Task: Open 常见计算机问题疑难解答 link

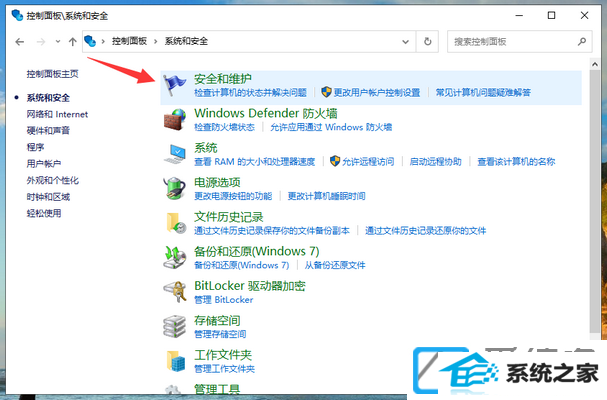Action: (483, 93)
